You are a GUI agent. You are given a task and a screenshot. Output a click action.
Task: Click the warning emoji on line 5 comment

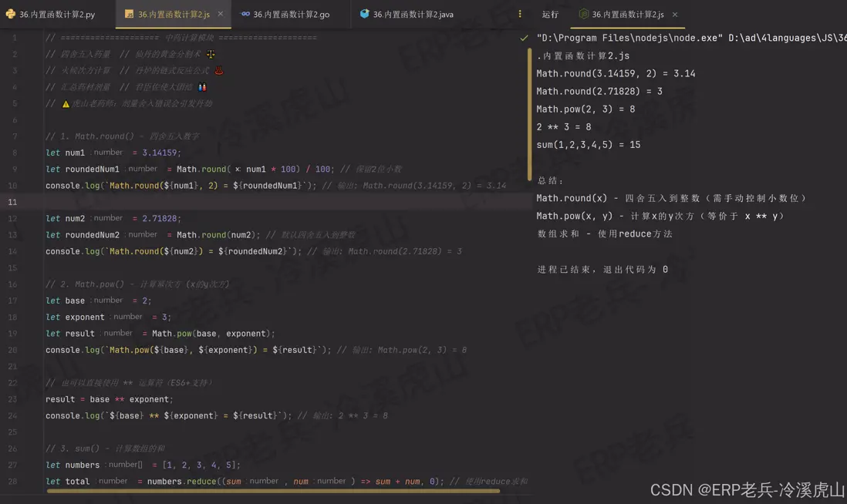66,103
